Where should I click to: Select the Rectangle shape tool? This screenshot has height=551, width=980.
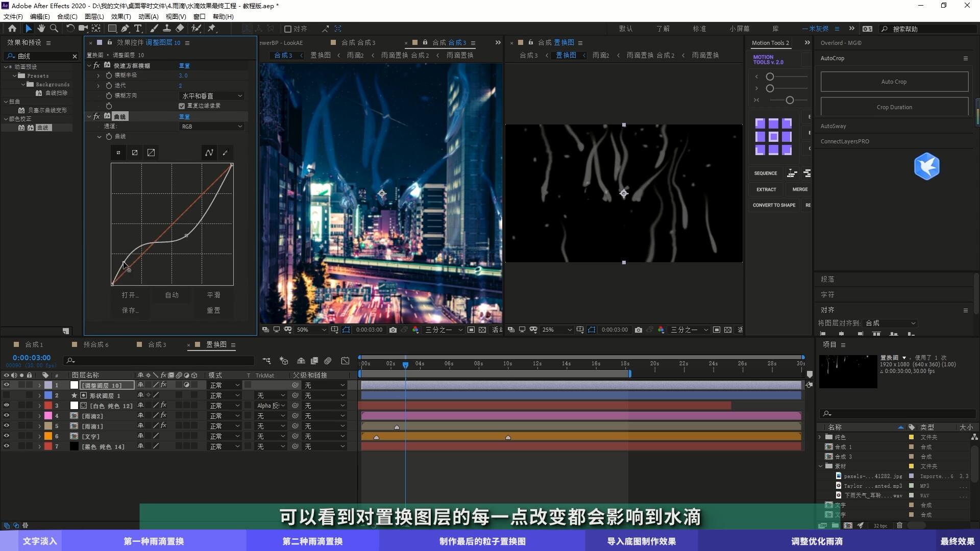point(112,29)
